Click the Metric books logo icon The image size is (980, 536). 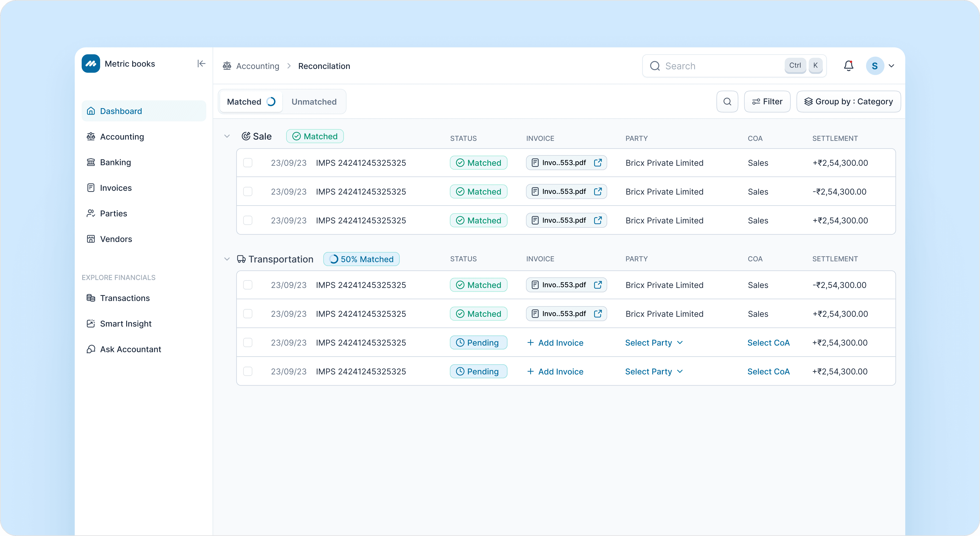(x=91, y=63)
